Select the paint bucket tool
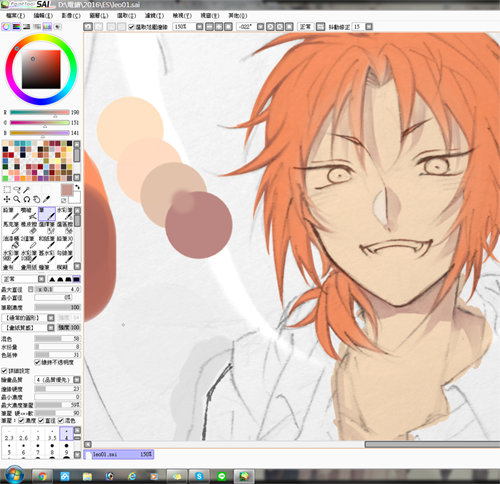This screenshot has height=484, width=500. click(11, 242)
